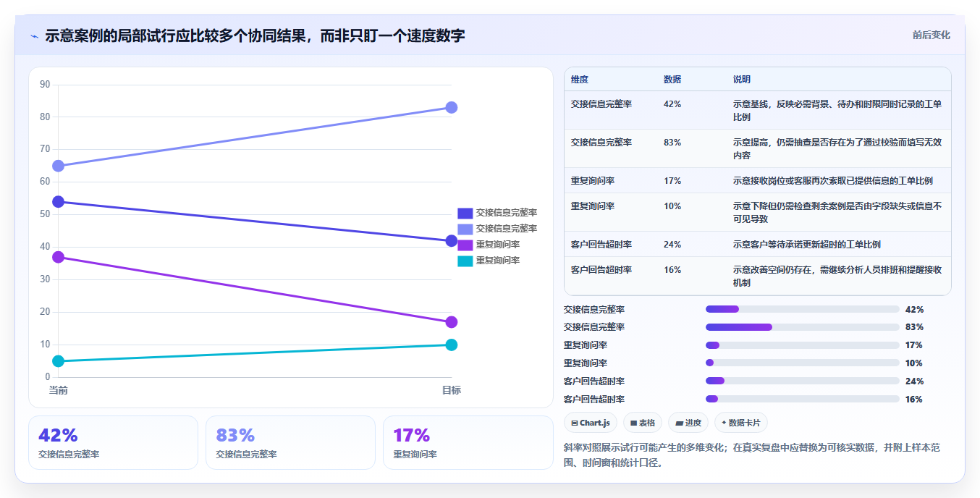Click the 42% cell in the table

[672, 104]
